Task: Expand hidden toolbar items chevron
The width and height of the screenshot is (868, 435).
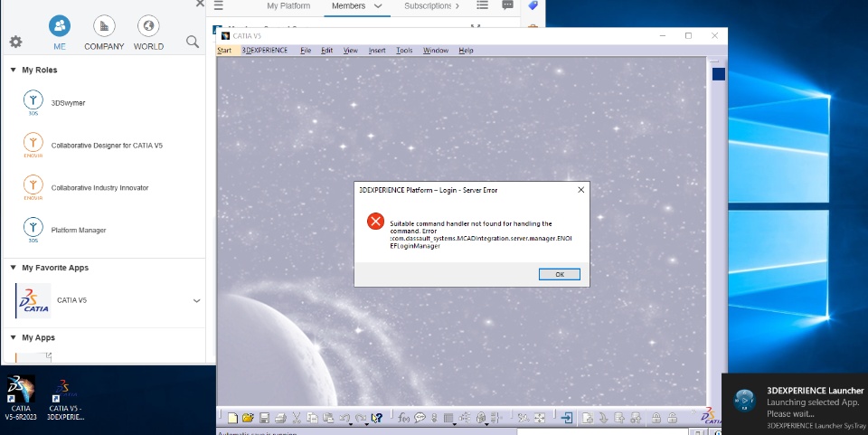Action: coord(693,411)
